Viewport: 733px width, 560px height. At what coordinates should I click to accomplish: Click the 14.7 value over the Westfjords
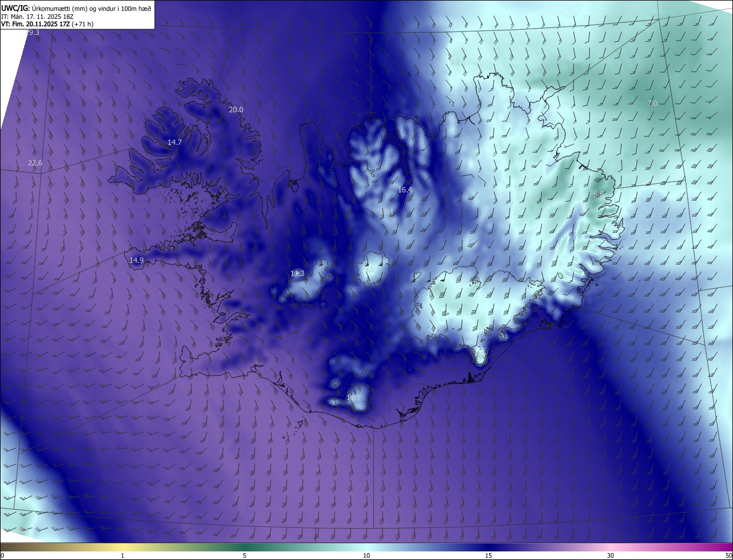click(x=175, y=142)
